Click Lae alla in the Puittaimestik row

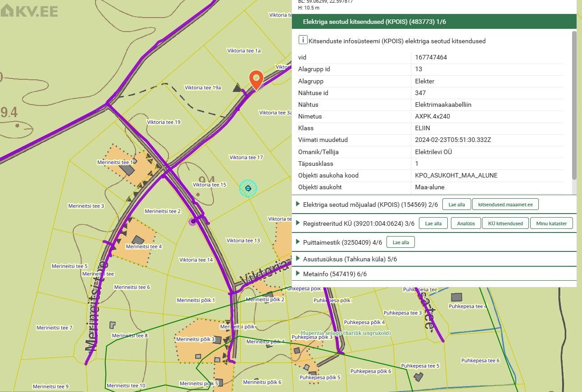click(x=400, y=242)
